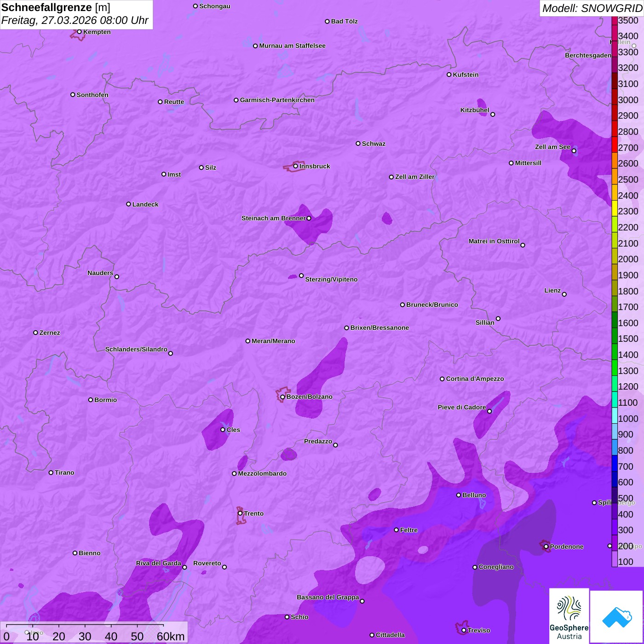644x644 pixels.
Task: Click the 'Sterzing/Vipiteno' label
Action: pyautogui.click(x=331, y=279)
